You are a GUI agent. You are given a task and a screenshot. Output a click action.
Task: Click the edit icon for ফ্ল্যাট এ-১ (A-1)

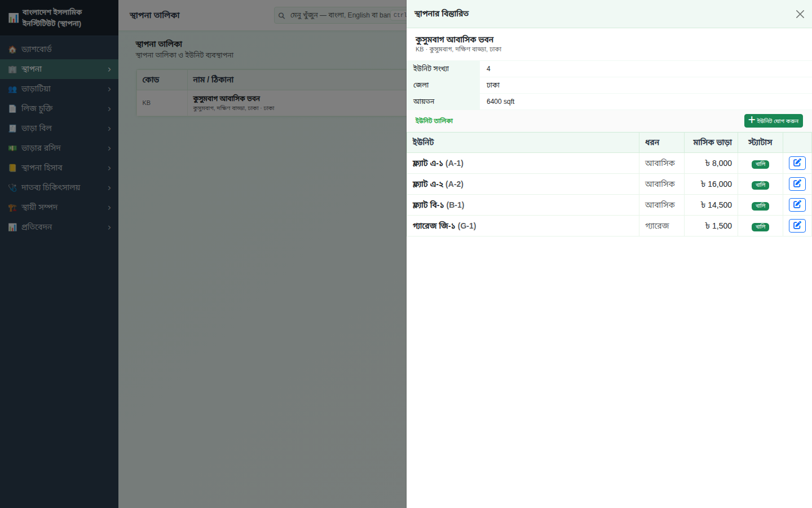tap(797, 163)
